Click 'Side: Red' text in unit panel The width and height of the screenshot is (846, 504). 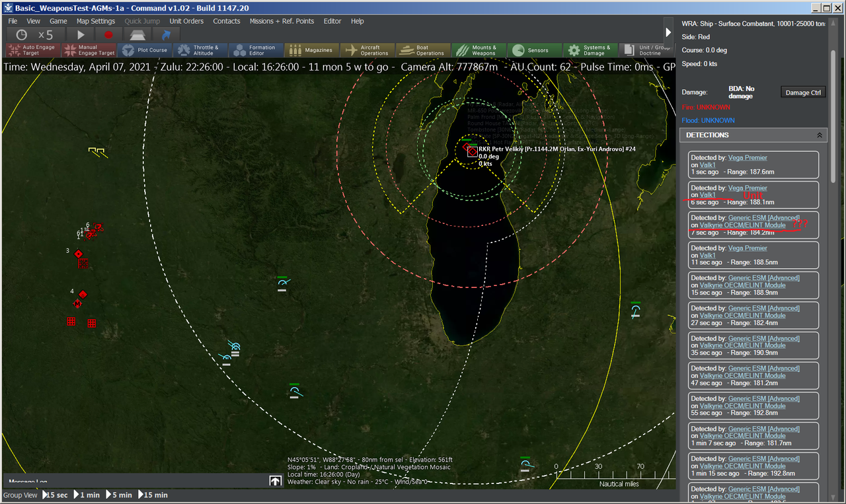pyautogui.click(x=696, y=37)
